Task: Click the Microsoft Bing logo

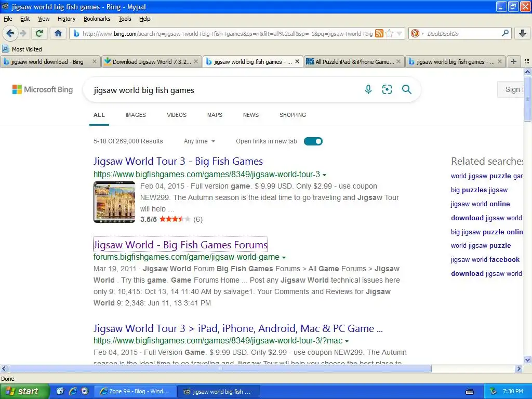Action: click(x=43, y=89)
